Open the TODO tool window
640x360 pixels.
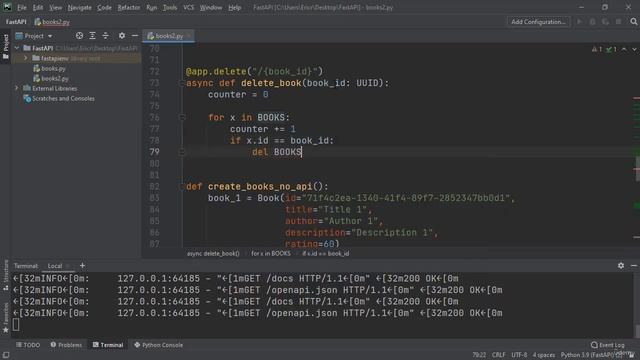click(28, 345)
